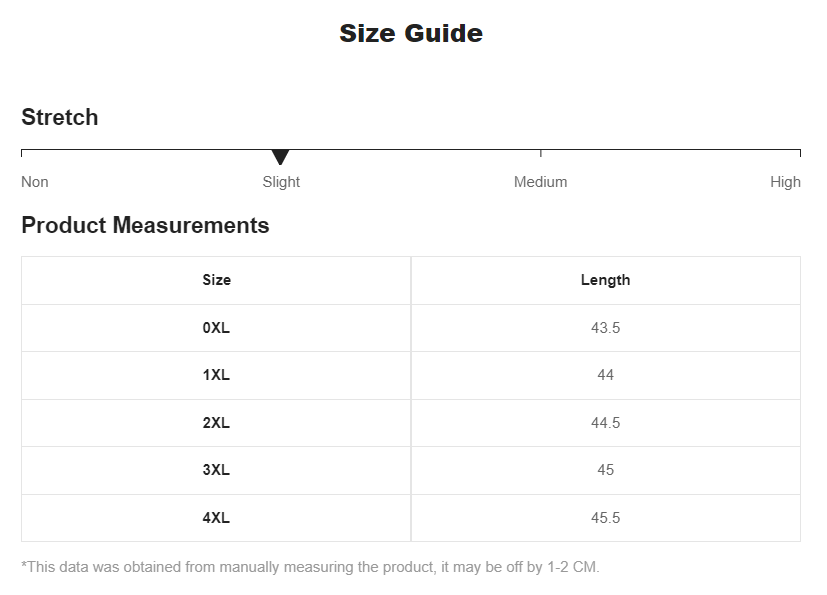Click the Length column header
827x595 pixels.
605,280
